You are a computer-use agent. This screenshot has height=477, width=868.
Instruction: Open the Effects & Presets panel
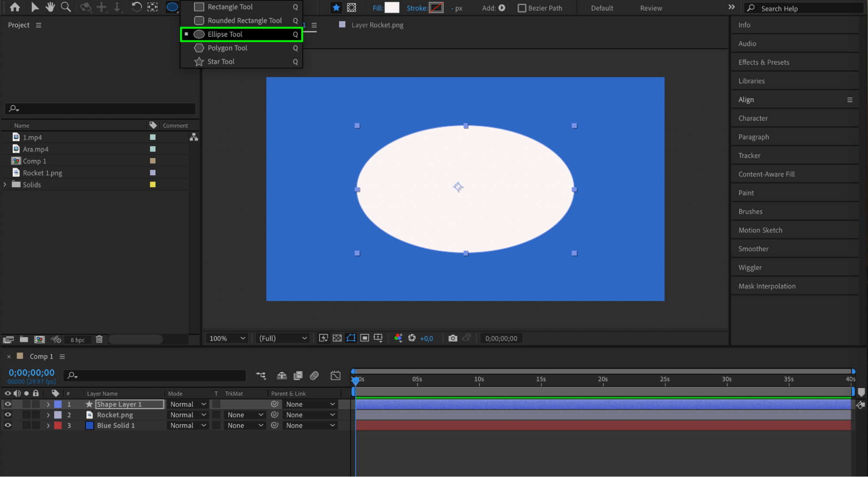click(763, 62)
